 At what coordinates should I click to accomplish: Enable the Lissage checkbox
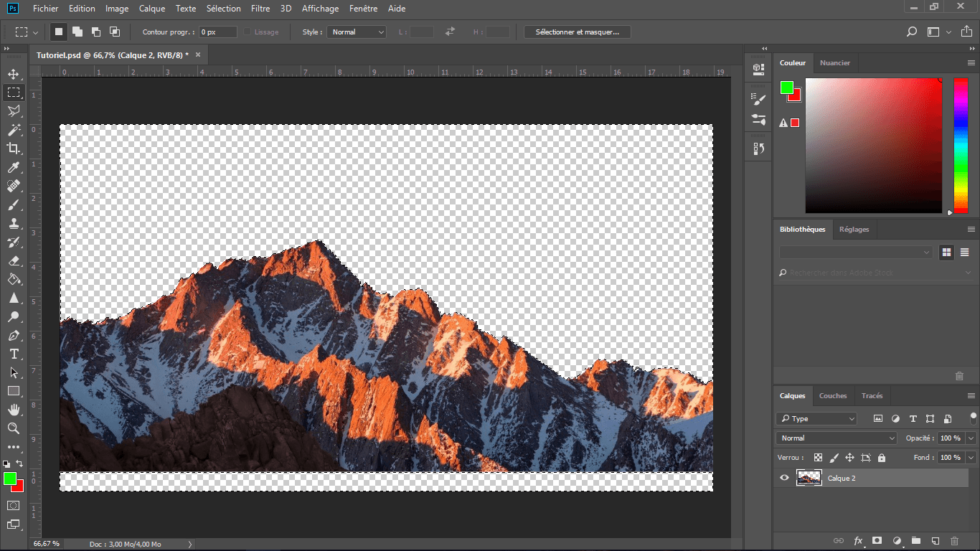(x=248, y=32)
